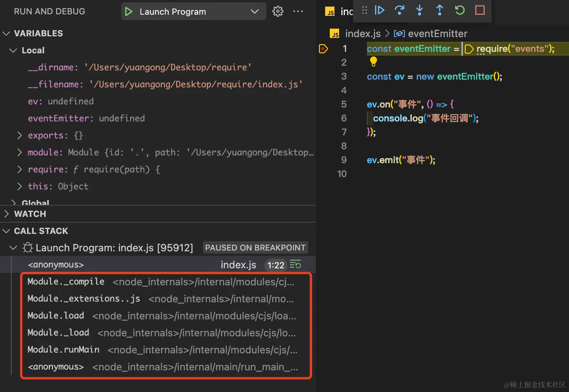Click eventEmitter symbol icon in breadcrumb
This screenshot has width=569, height=392.
click(399, 34)
